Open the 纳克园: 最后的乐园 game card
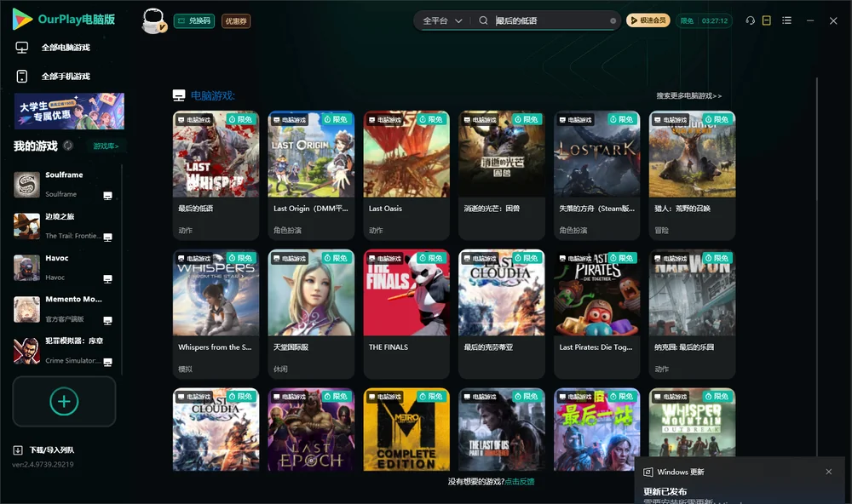This screenshot has height=504, width=852. coord(692,314)
